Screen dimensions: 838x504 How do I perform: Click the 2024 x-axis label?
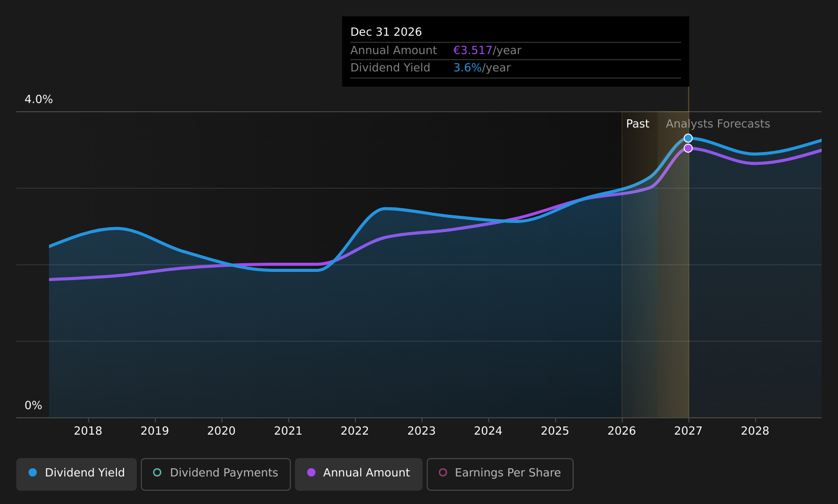(488, 431)
